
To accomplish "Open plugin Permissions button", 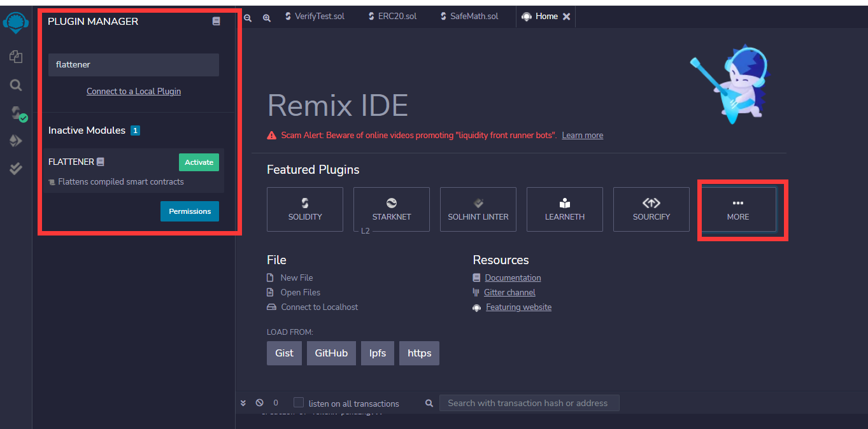I will pos(190,211).
